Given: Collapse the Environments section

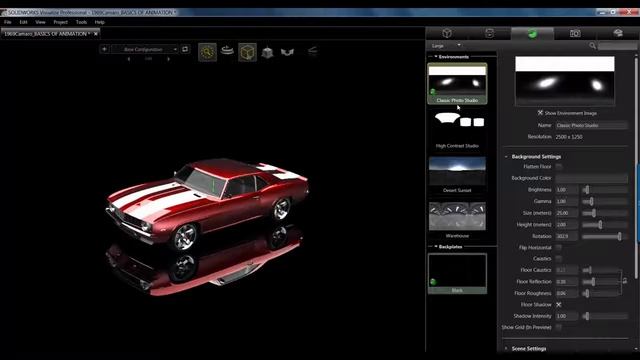Looking at the screenshot, I should [x=436, y=57].
